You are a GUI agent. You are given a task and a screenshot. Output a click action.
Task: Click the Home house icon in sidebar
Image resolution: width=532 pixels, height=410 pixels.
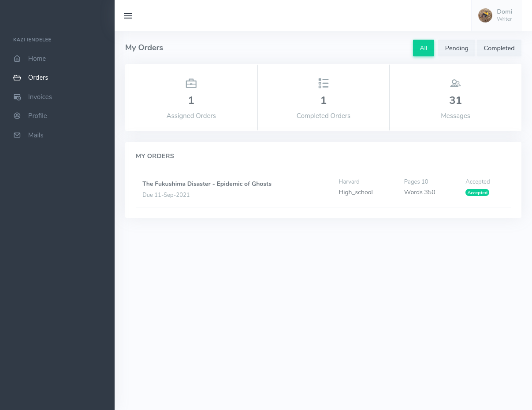coord(17,59)
